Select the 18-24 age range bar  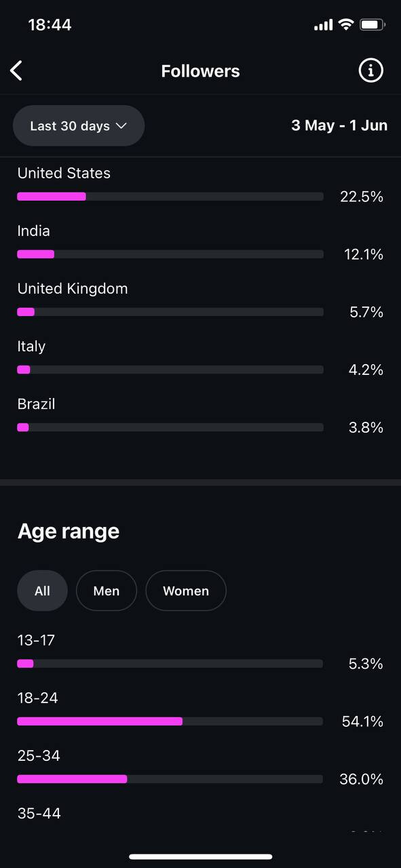(170, 722)
